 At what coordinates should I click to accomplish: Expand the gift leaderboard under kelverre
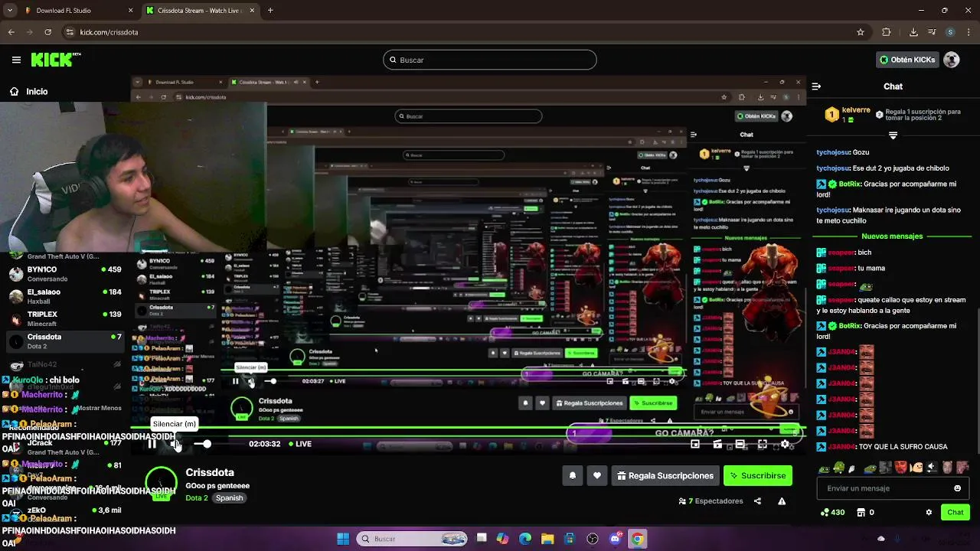point(893,135)
